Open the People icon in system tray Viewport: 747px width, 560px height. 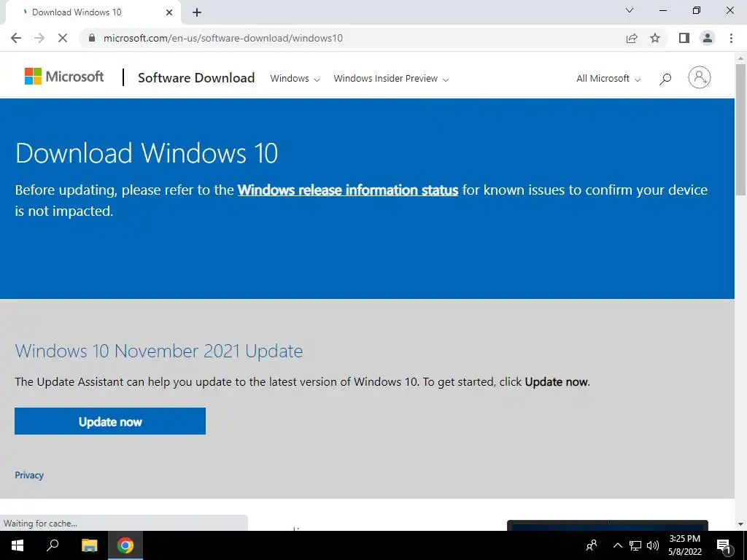[x=592, y=545]
